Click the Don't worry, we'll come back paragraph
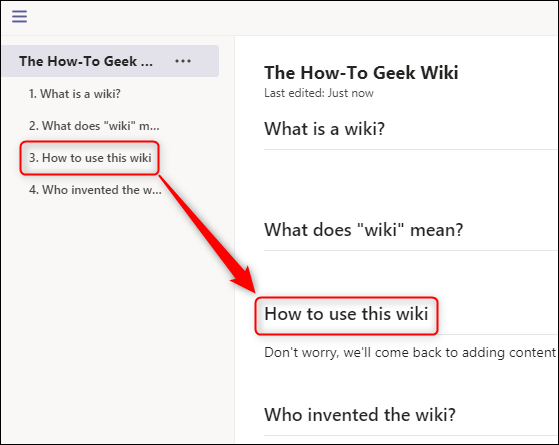Viewport: 559px width, 445px height. [x=411, y=353]
